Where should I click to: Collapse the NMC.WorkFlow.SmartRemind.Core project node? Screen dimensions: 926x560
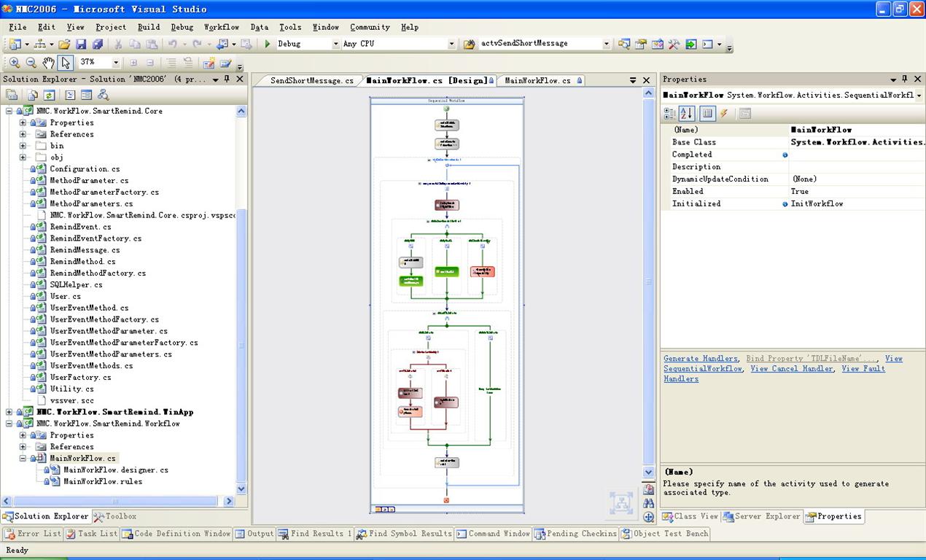point(9,111)
